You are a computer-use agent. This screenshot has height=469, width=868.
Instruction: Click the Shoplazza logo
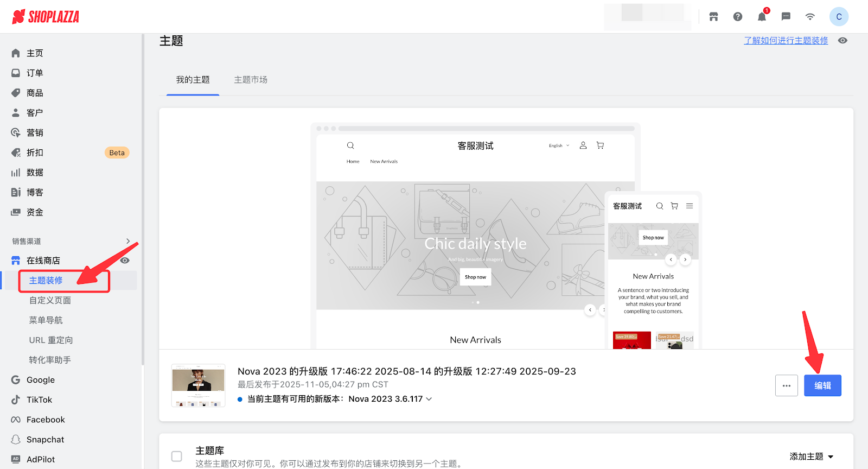pyautogui.click(x=46, y=17)
